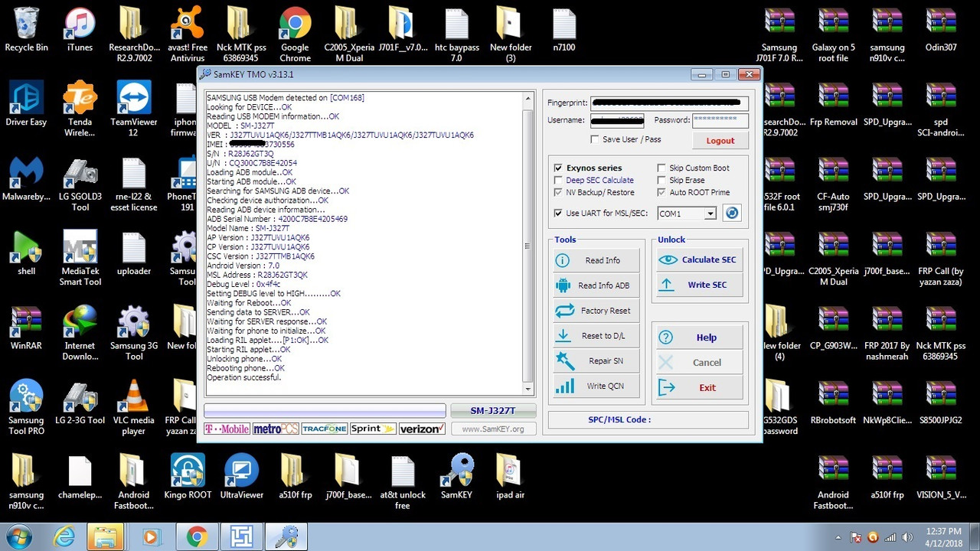Select the Kingo ROOT desktop icon
The image size is (980, 551).
[188, 475]
